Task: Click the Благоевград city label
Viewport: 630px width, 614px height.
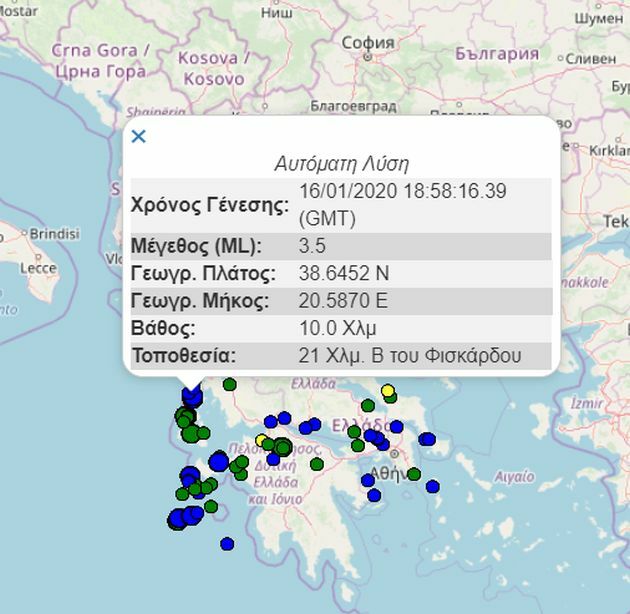Action: click(353, 106)
